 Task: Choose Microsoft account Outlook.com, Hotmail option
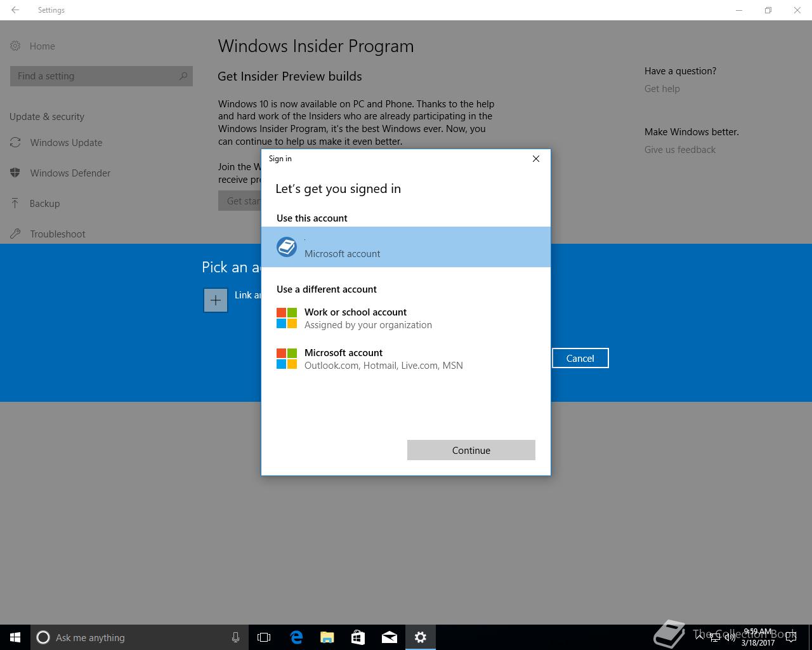(x=406, y=359)
